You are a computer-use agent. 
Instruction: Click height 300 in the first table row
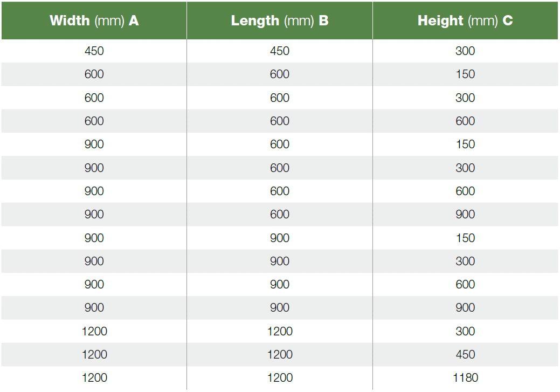465,51
